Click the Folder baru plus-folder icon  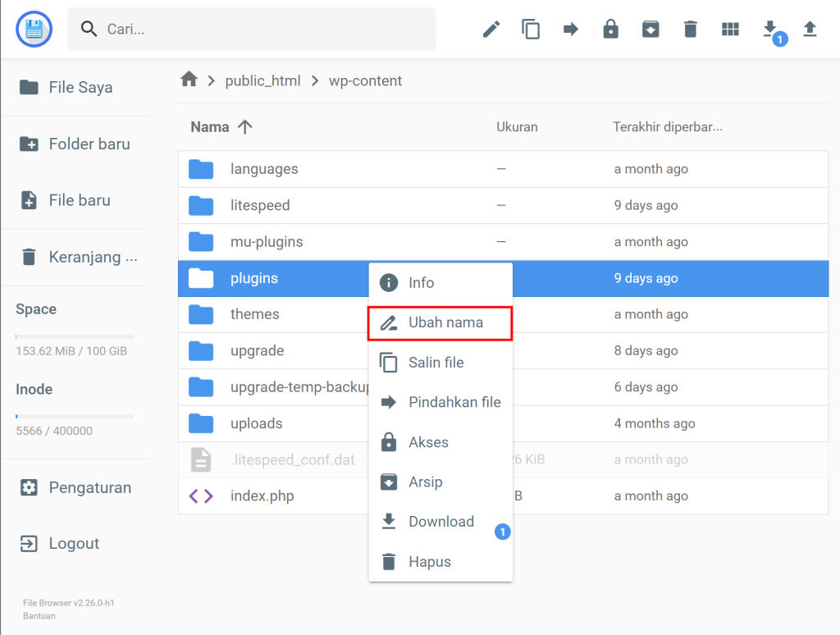29,144
